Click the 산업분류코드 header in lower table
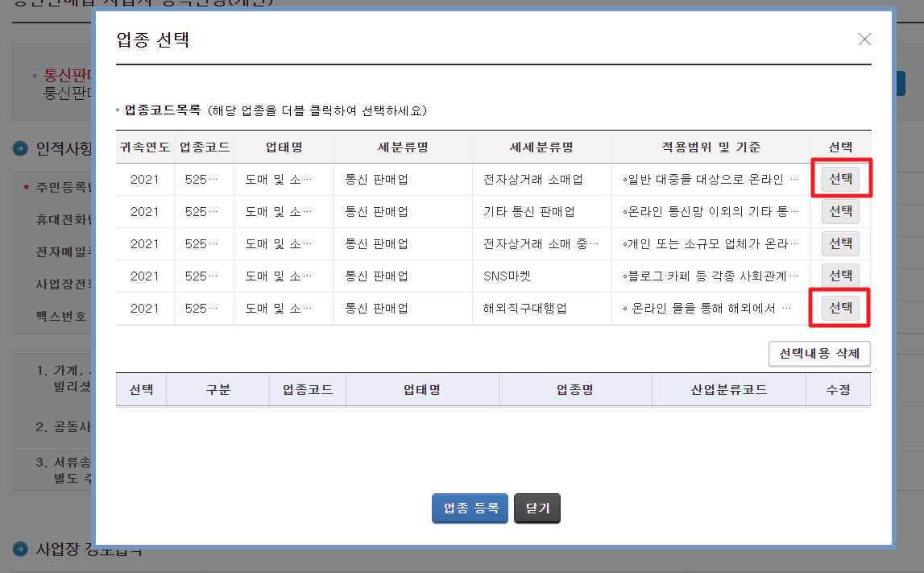The height and width of the screenshot is (573, 924). click(x=728, y=389)
